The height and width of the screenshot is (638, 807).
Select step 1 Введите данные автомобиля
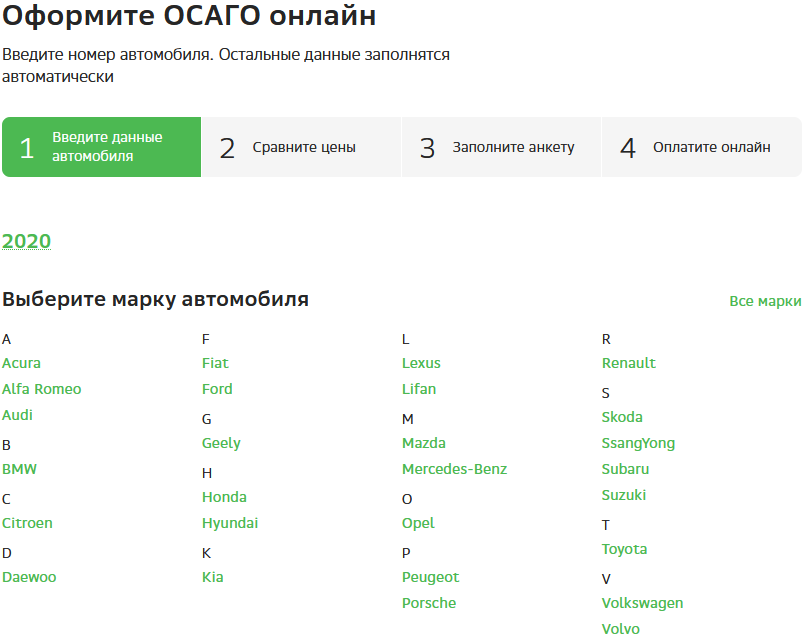pos(100,147)
